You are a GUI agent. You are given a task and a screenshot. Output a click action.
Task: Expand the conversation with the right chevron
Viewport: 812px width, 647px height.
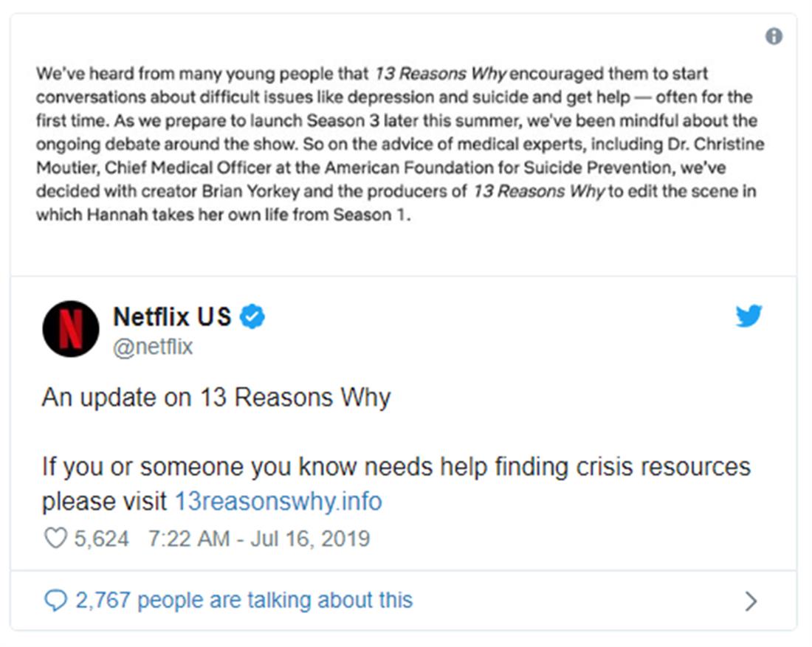coord(751,601)
